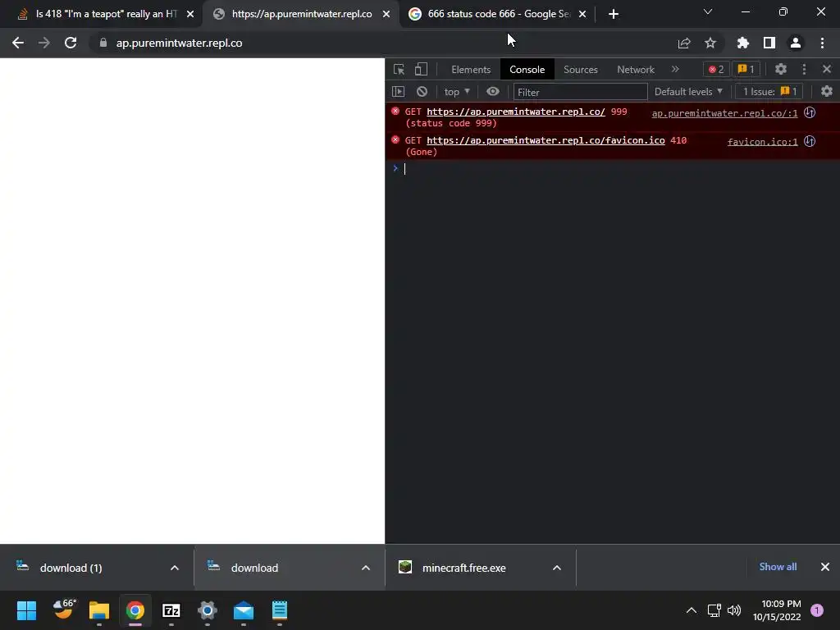Open minecraft.free.exe download item

point(464,568)
